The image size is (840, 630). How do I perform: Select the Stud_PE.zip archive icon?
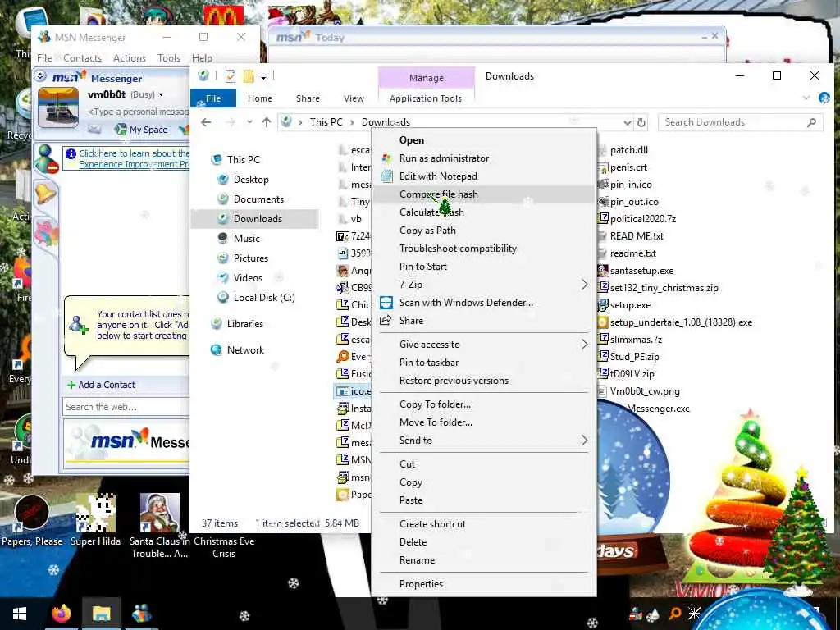click(x=603, y=357)
